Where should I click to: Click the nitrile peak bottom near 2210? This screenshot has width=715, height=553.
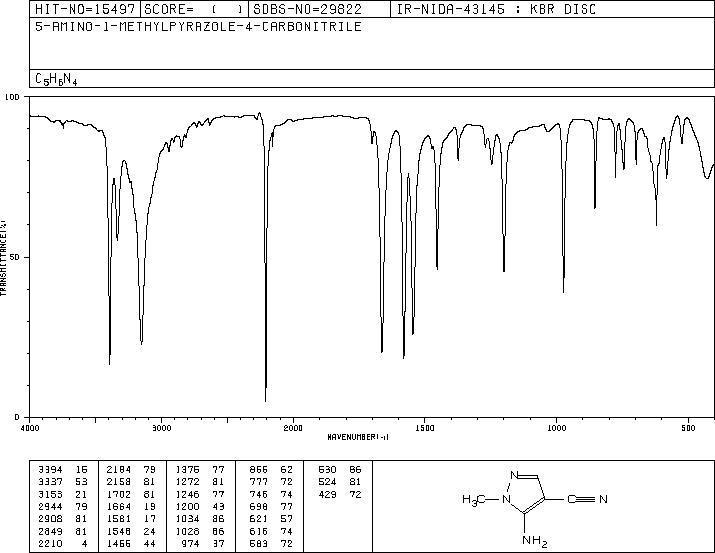266,400
